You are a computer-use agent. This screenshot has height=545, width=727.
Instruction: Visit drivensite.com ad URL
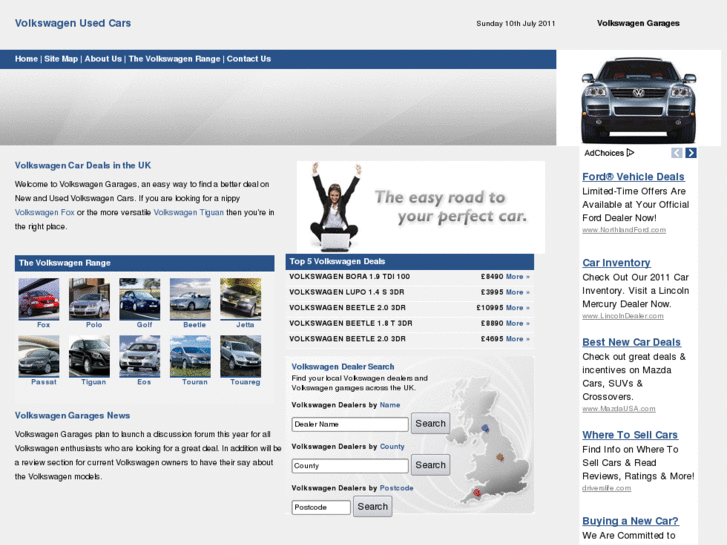(x=606, y=488)
